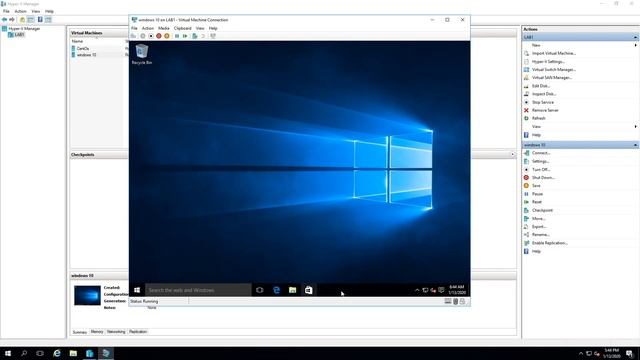Open Virtual SAN Manager
Screen dimensions: 640x360
pos(551,78)
